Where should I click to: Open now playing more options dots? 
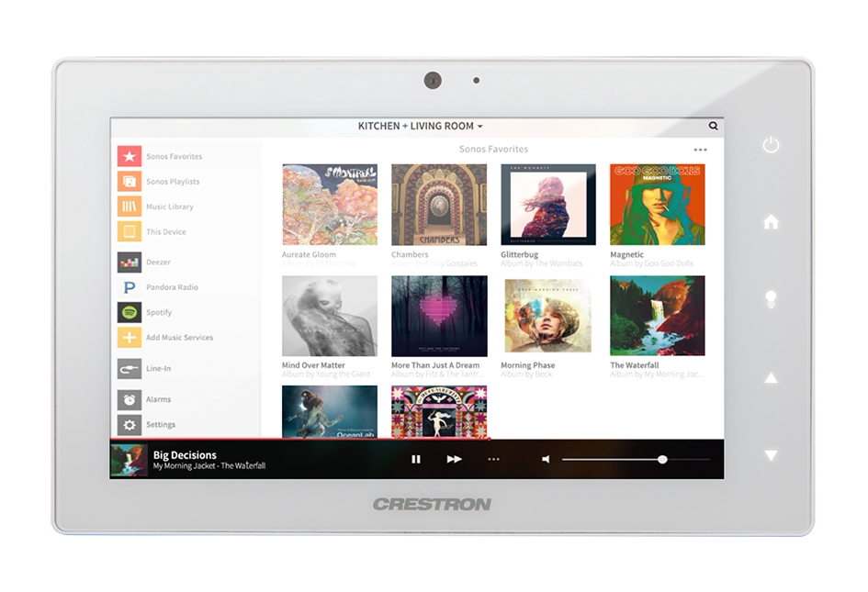pyautogui.click(x=494, y=459)
